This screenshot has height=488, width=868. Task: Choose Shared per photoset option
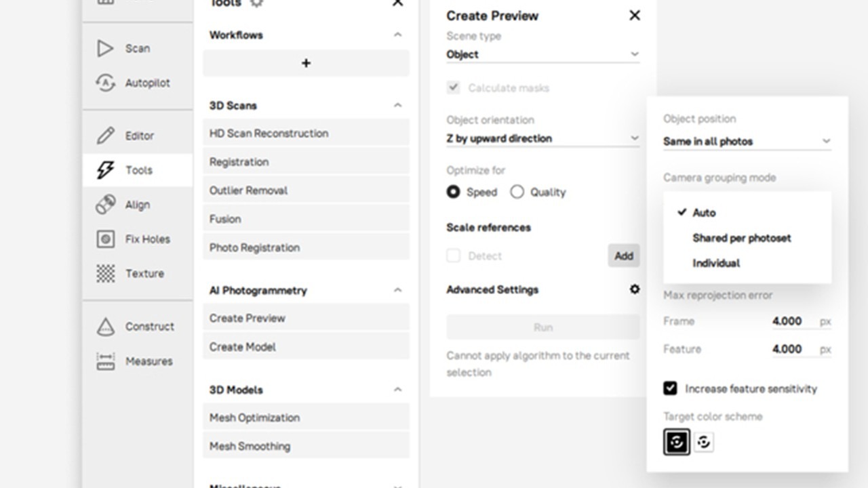(x=742, y=238)
